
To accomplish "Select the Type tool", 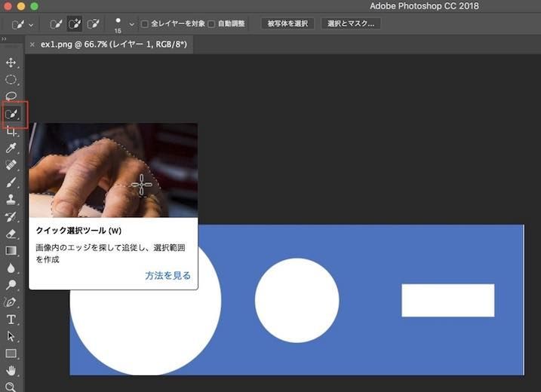I will pyautogui.click(x=11, y=320).
